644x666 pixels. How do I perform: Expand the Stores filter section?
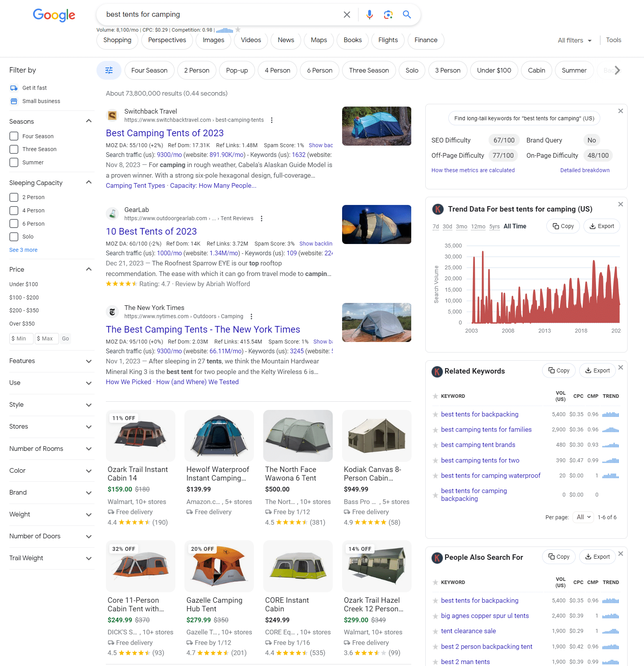(x=89, y=427)
